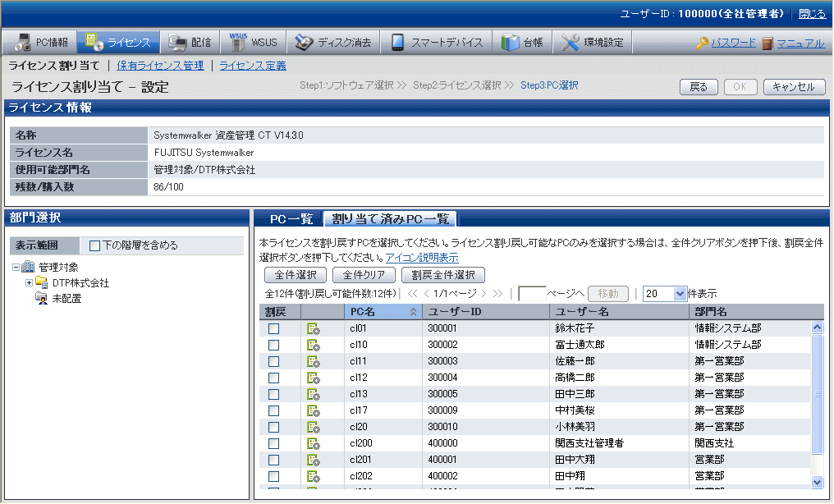Click the license status icon for cl10

[314, 346]
